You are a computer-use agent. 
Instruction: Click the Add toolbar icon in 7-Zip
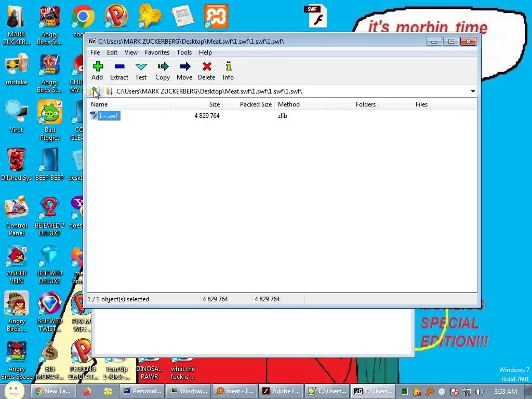tap(97, 71)
